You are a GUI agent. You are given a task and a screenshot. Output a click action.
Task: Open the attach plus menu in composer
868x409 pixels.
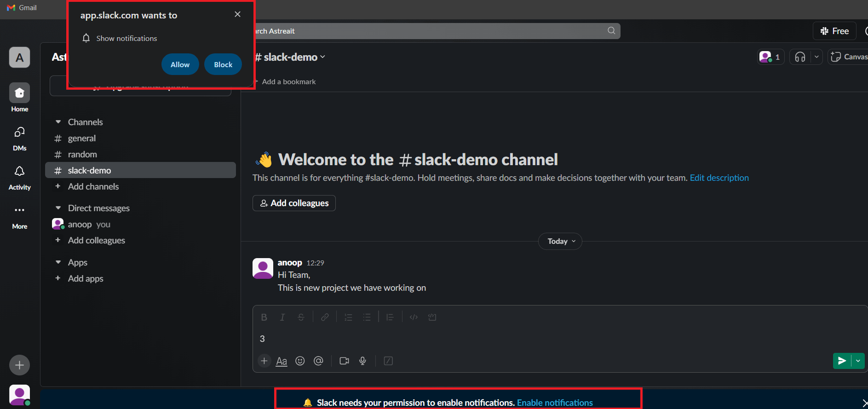click(x=264, y=361)
